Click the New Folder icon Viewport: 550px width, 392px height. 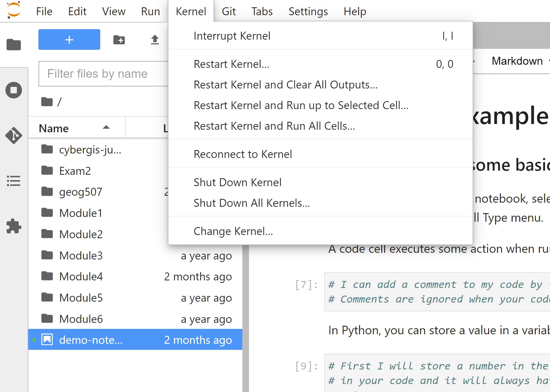pyautogui.click(x=119, y=40)
